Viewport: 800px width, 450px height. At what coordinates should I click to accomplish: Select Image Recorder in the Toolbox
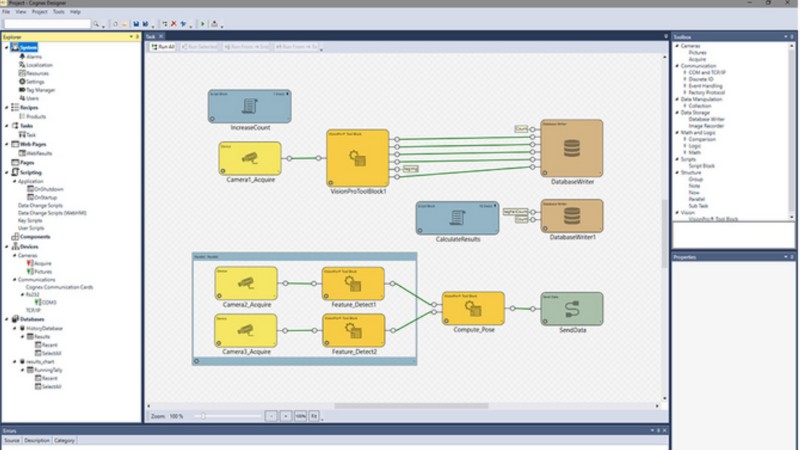tap(706, 126)
